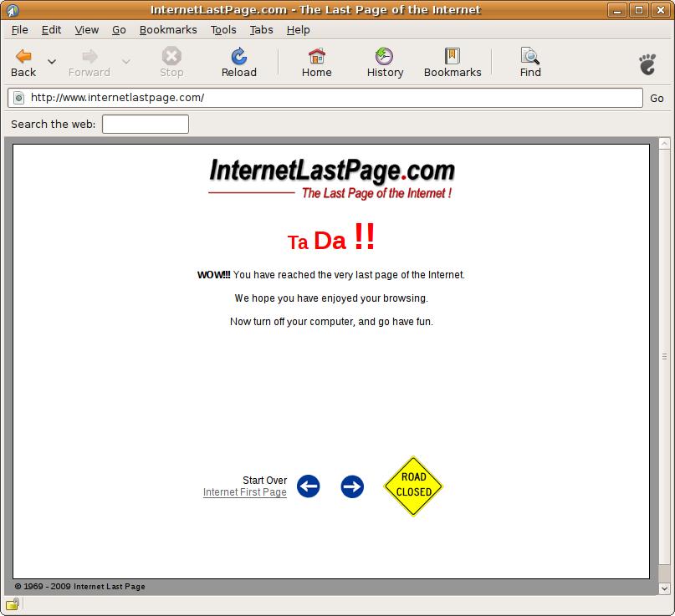The height and width of the screenshot is (616, 675).
Task: Follow the Internet First Page link
Action: [x=244, y=492]
